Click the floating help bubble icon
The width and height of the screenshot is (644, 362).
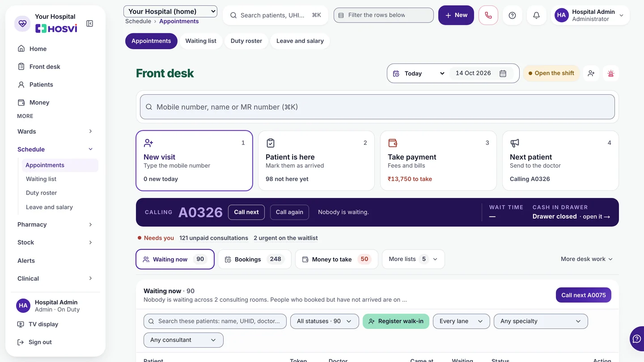coord(637,339)
